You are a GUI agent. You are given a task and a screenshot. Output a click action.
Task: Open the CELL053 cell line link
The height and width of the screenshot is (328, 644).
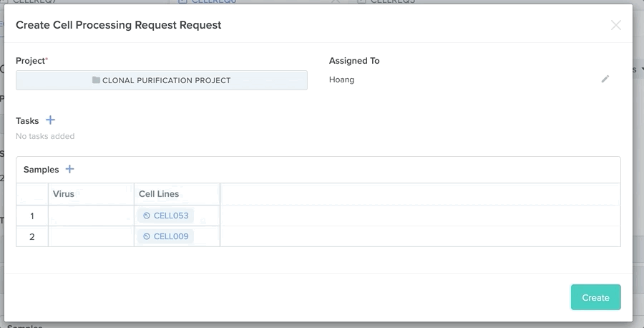(165, 216)
